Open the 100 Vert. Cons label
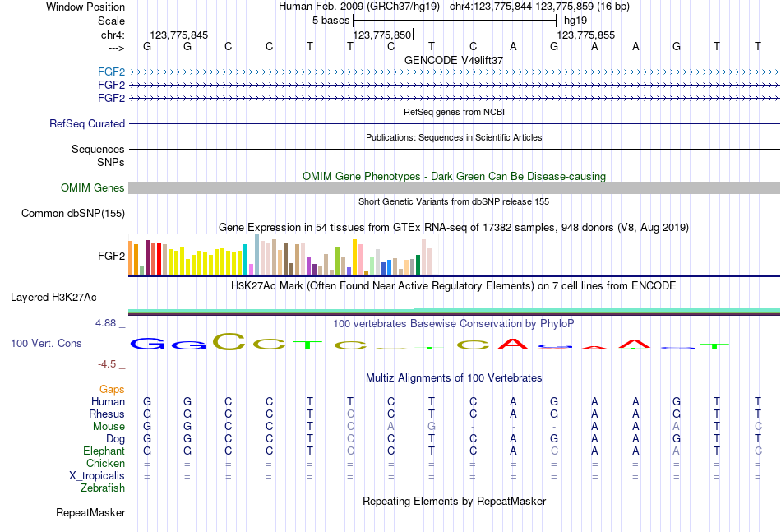This screenshot has height=532, width=781. tap(46, 343)
